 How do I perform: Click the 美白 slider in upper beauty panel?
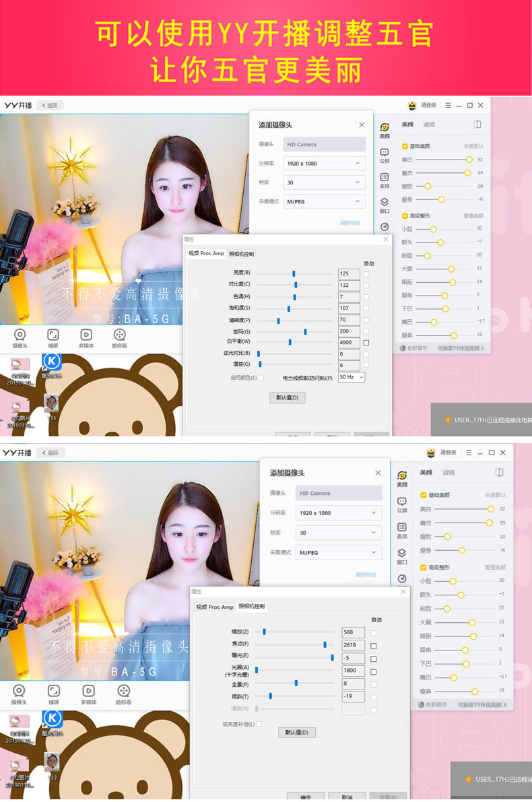[x=445, y=160]
